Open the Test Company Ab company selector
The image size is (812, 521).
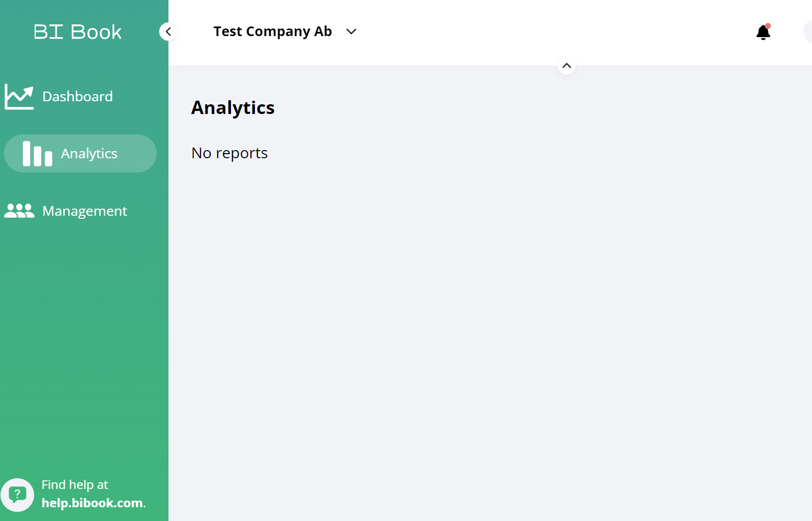285,32
